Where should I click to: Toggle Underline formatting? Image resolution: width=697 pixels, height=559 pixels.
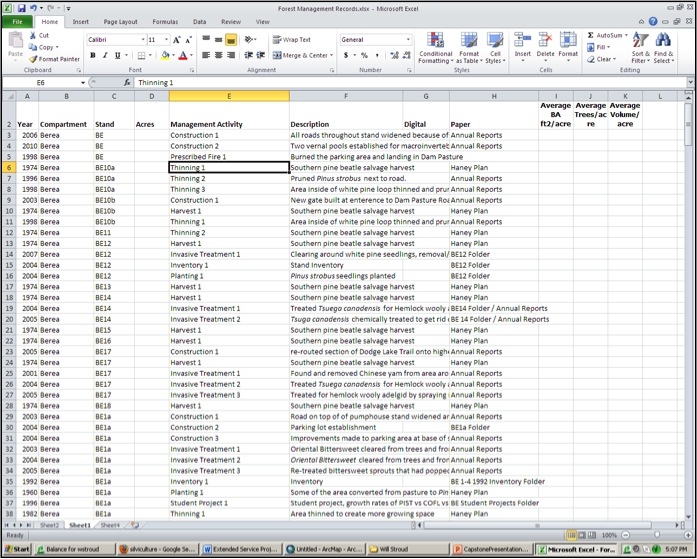pos(117,56)
